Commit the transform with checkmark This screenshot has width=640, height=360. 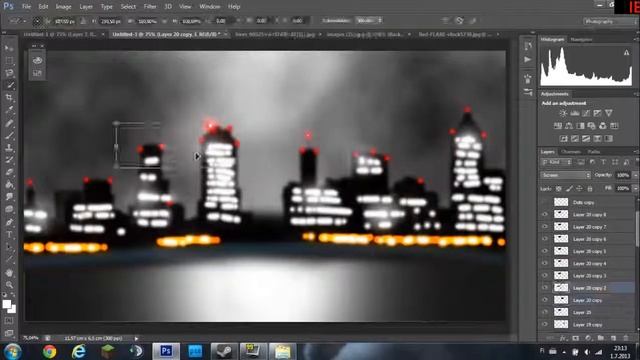click(473, 20)
